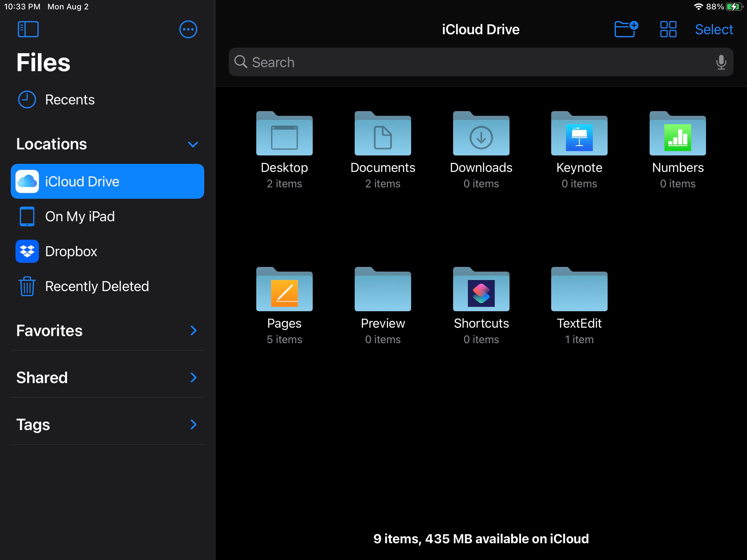747x560 pixels.
Task: Open the ellipsis more options menu
Action: [188, 30]
